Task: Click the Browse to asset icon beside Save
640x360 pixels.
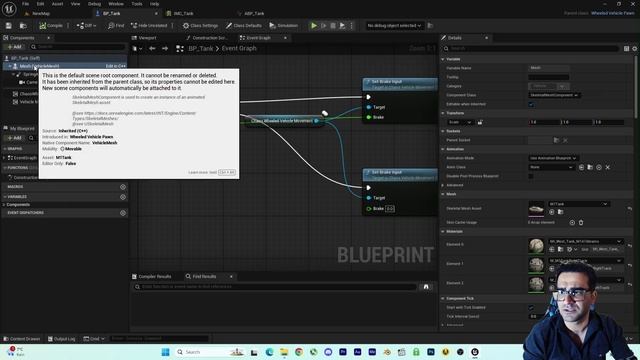Action: tap(23, 26)
